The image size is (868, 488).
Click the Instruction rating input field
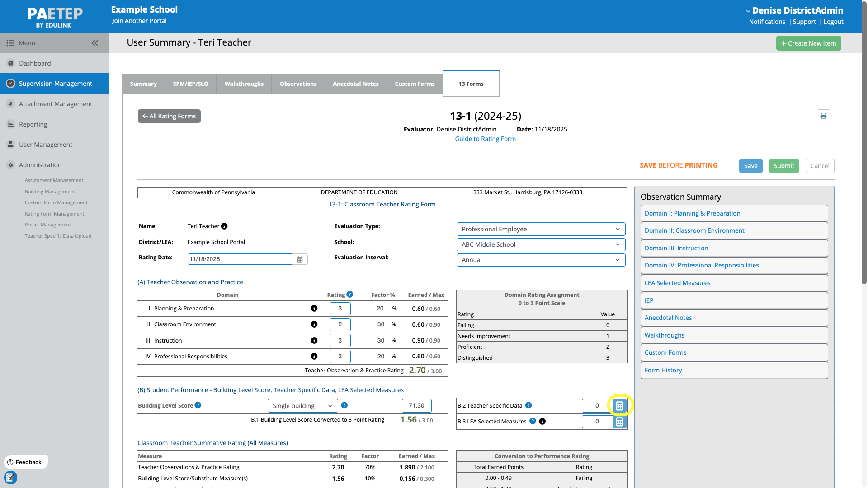pyautogui.click(x=340, y=341)
